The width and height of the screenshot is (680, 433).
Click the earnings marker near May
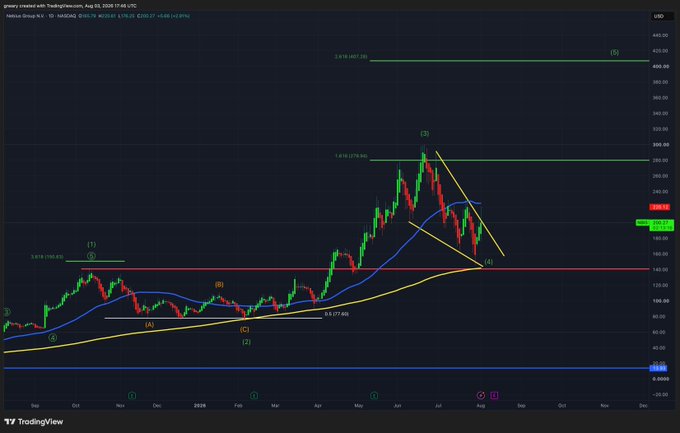pos(374,395)
